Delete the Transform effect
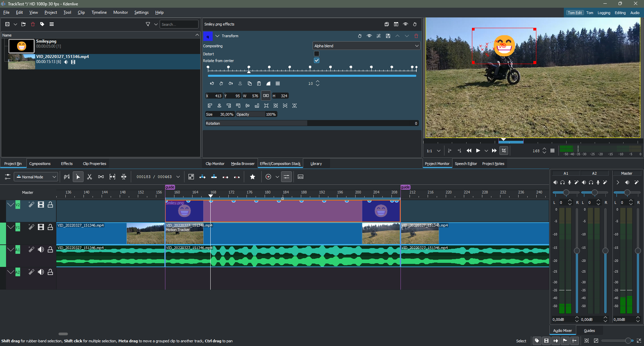 416,36
